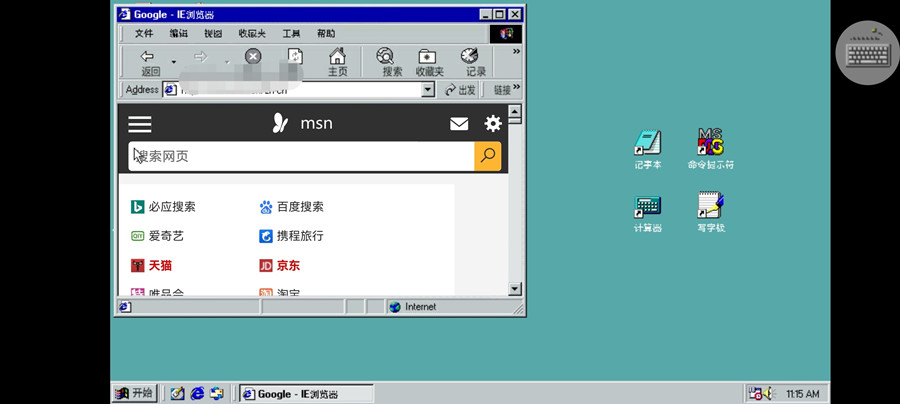Open the 记事本 desktop shortcut
The width and height of the screenshot is (900, 404).
click(x=648, y=150)
